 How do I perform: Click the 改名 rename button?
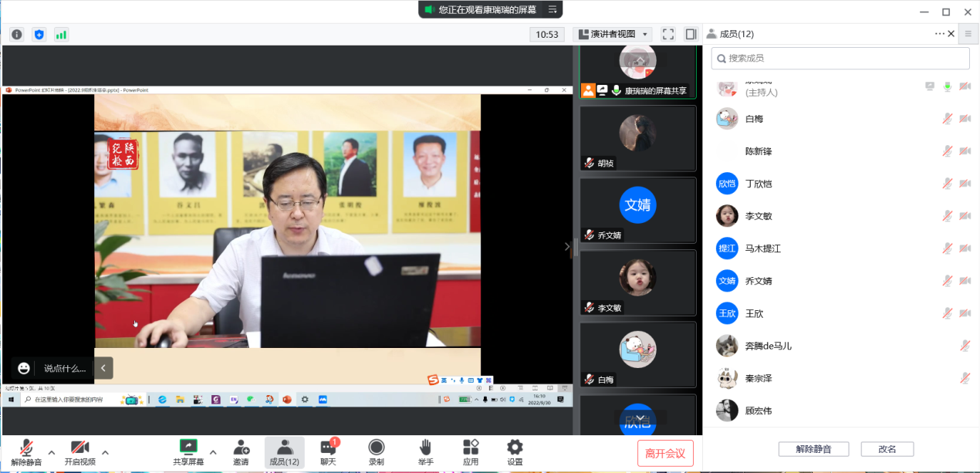click(887, 449)
